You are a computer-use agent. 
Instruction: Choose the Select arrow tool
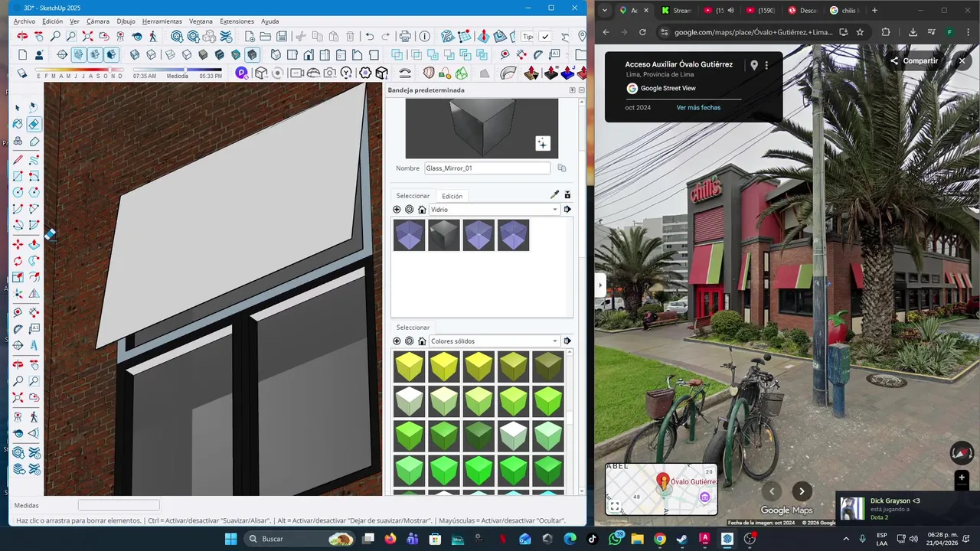[18, 107]
